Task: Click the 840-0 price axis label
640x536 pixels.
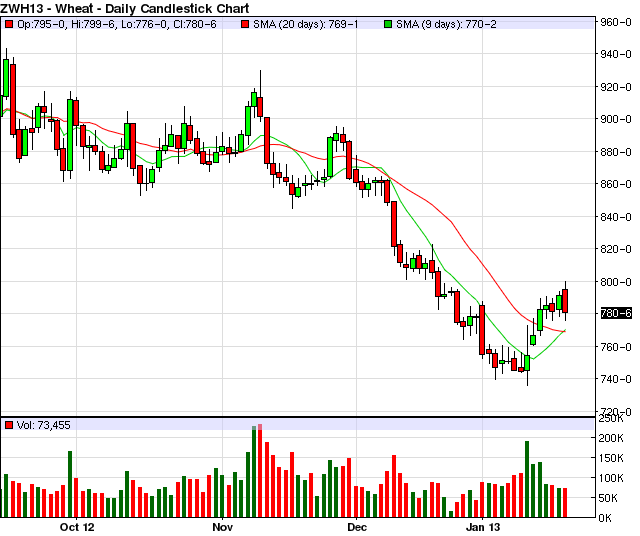Action: click(616, 216)
